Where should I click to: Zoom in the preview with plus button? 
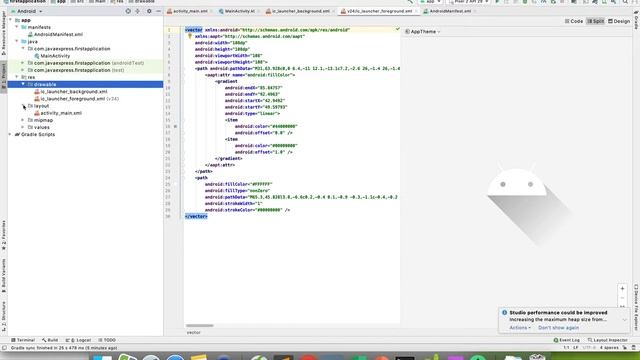tap(622, 289)
